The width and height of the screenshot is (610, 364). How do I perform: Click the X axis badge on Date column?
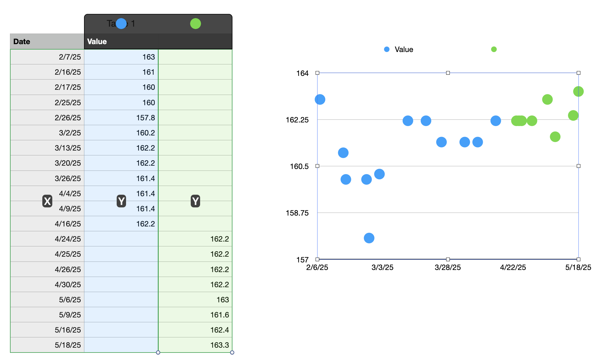coord(47,201)
